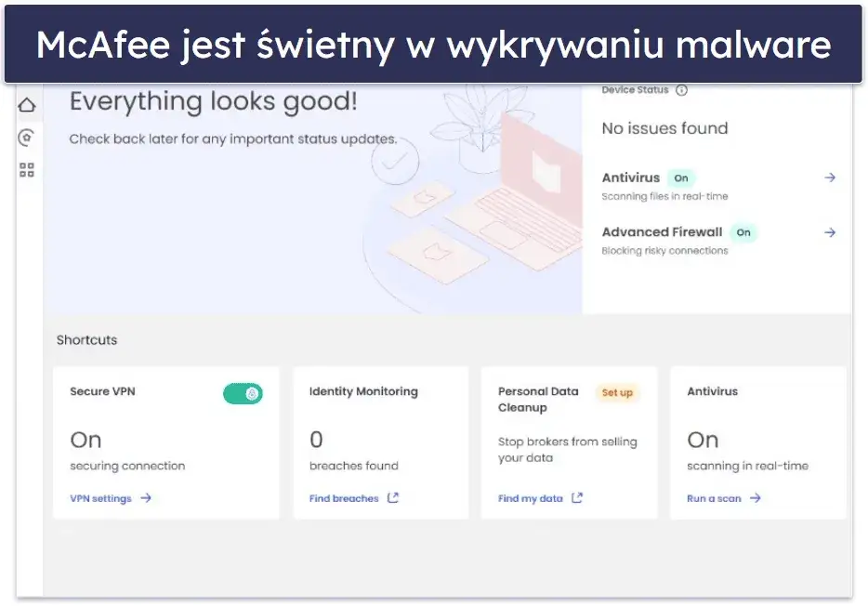Click the Shortcuts section heading
The height and width of the screenshot is (606, 868).
pyautogui.click(x=86, y=339)
